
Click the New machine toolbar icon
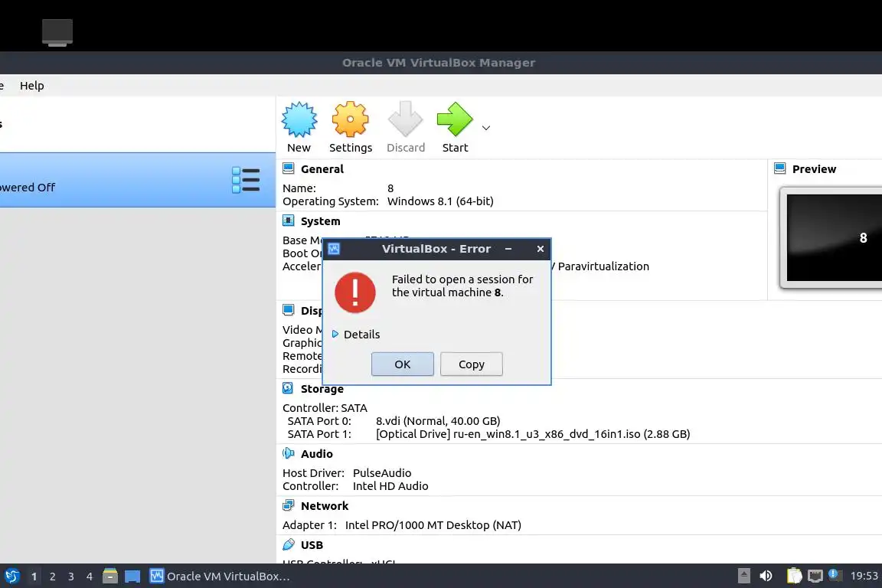click(x=299, y=119)
